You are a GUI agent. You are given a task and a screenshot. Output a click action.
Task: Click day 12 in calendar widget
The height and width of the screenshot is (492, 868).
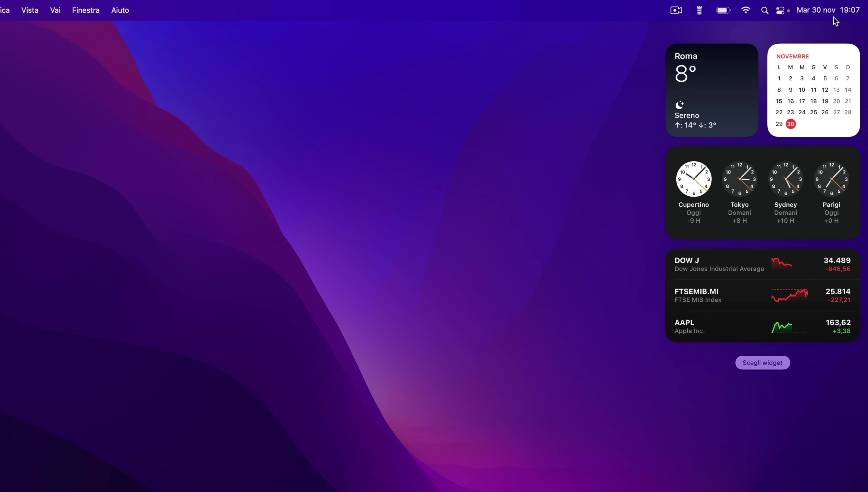pyautogui.click(x=825, y=90)
